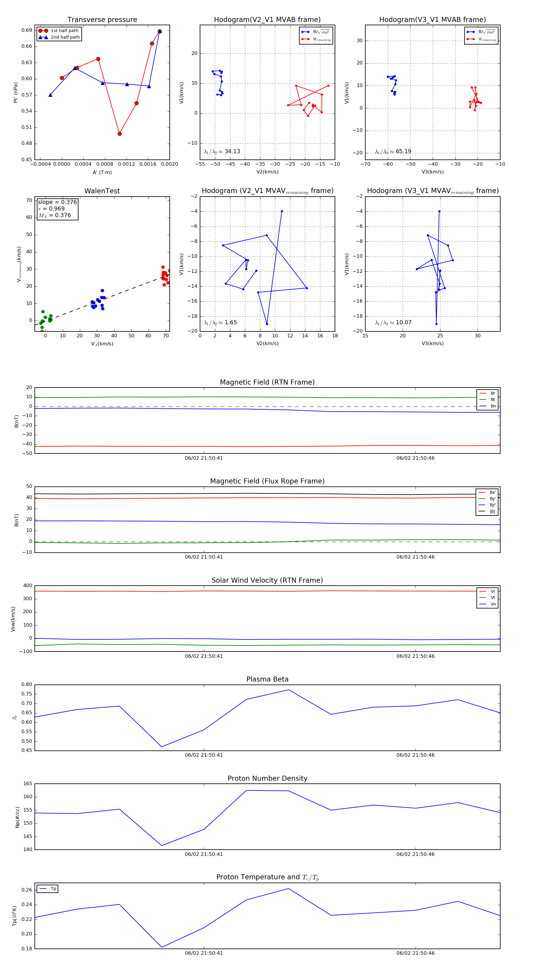Screen dimensions: 535x980
Task: Click the lowest red point in Transverse pressure plot
Action: pyautogui.click(x=119, y=134)
